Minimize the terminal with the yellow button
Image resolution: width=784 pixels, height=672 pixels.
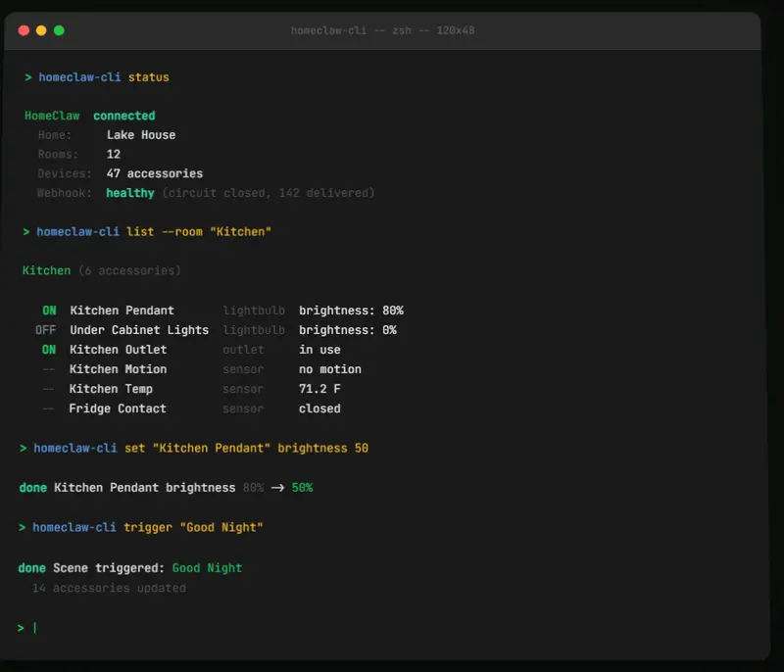[41, 30]
